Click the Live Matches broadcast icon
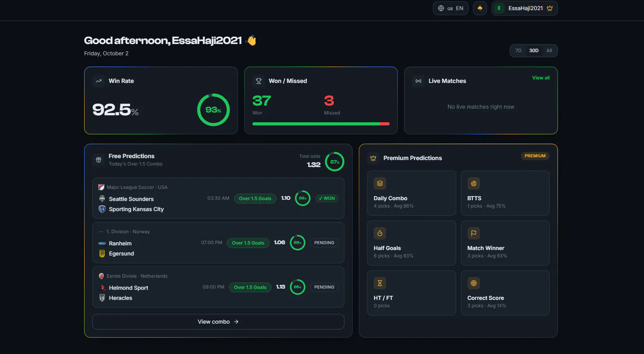Viewport: 644px width, 354px height. click(418, 81)
